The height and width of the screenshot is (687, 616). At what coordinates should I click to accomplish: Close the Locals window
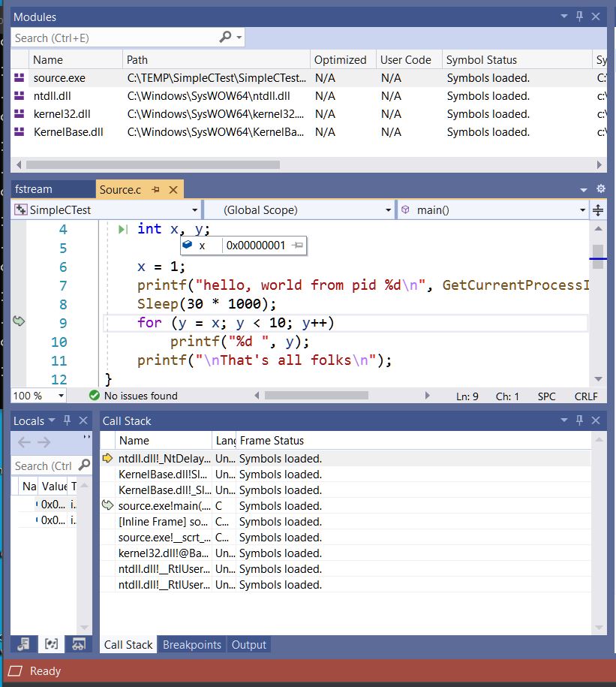[x=83, y=420]
